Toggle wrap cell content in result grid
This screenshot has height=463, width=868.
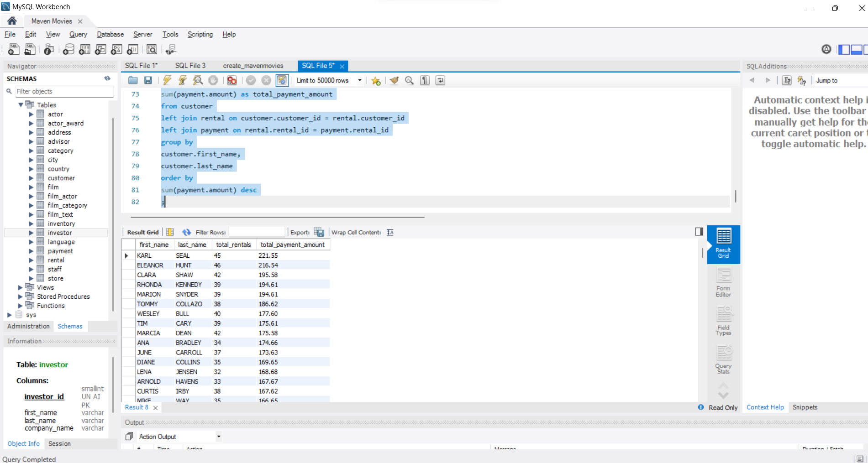pos(390,232)
